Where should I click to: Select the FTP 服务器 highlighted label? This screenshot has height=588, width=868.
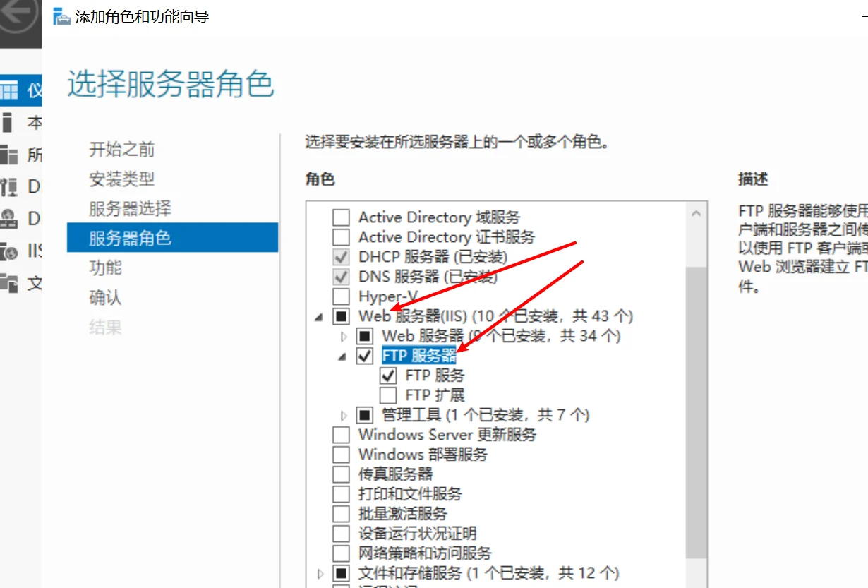[419, 355]
